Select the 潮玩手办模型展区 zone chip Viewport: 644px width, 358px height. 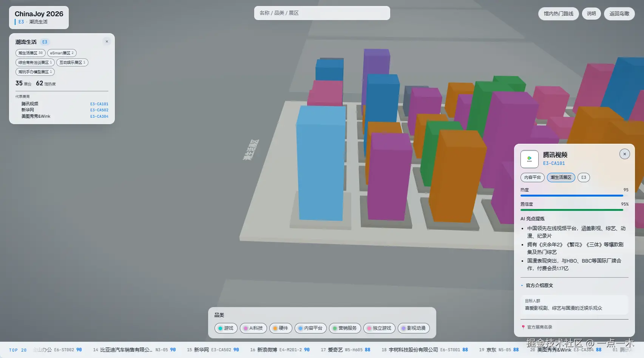point(35,72)
